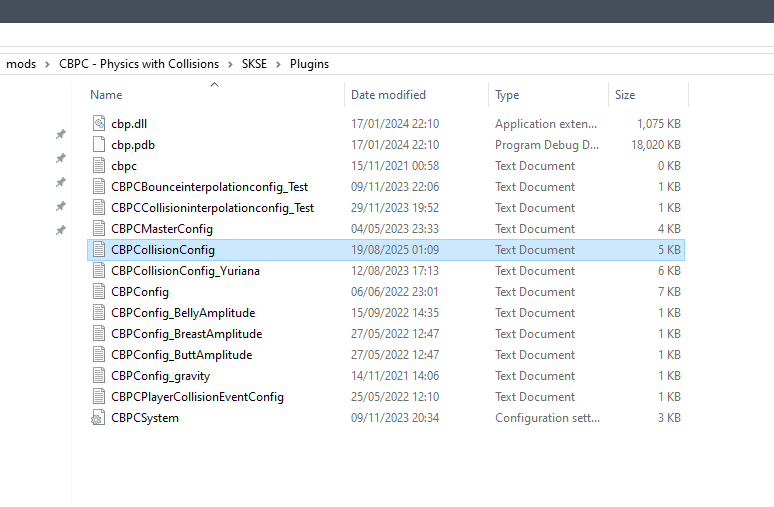Select the cbpc file name
The height and width of the screenshot is (507, 774).
(124, 166)
